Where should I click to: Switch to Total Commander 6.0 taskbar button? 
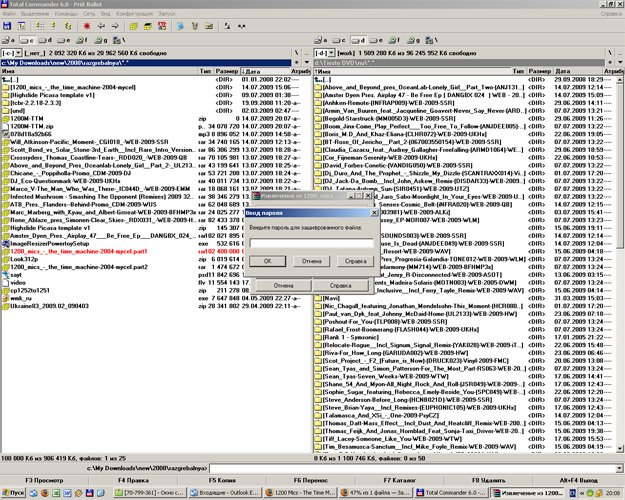tap(451, 493)
